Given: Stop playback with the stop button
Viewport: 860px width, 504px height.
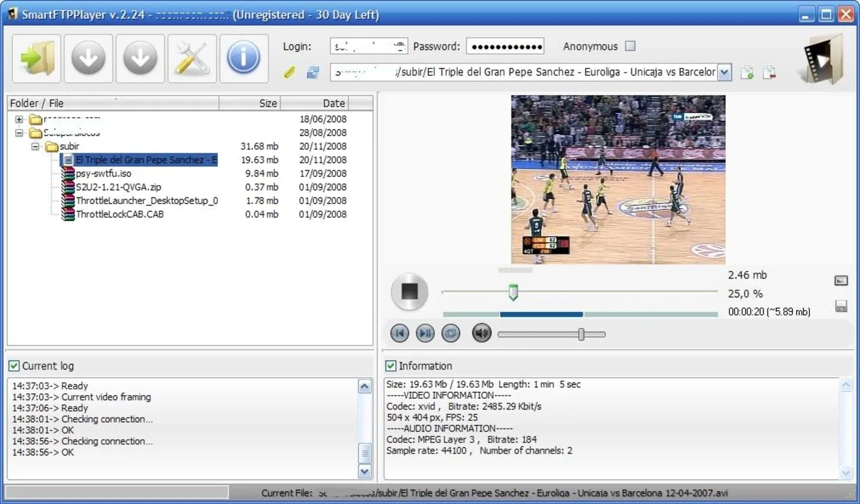Looking at the screenshot, I should point(410,292).
